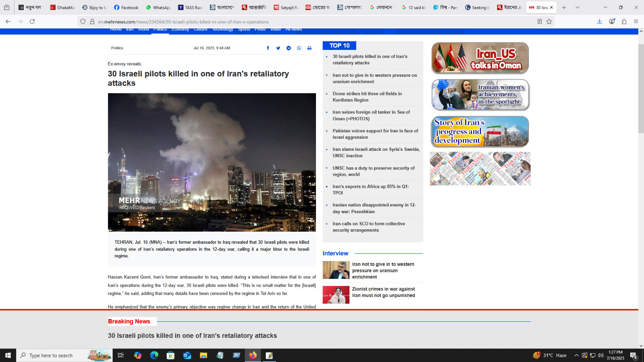Viewport: 644px width, 362px height.
Task: Switch to the Facebook browser tab
Action: 126,8
